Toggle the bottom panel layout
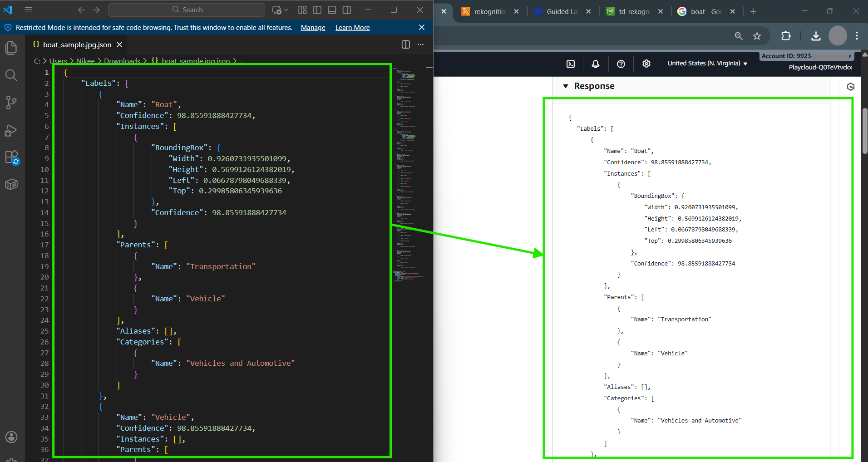Viewport: 868px width, 462px height. 332,10
